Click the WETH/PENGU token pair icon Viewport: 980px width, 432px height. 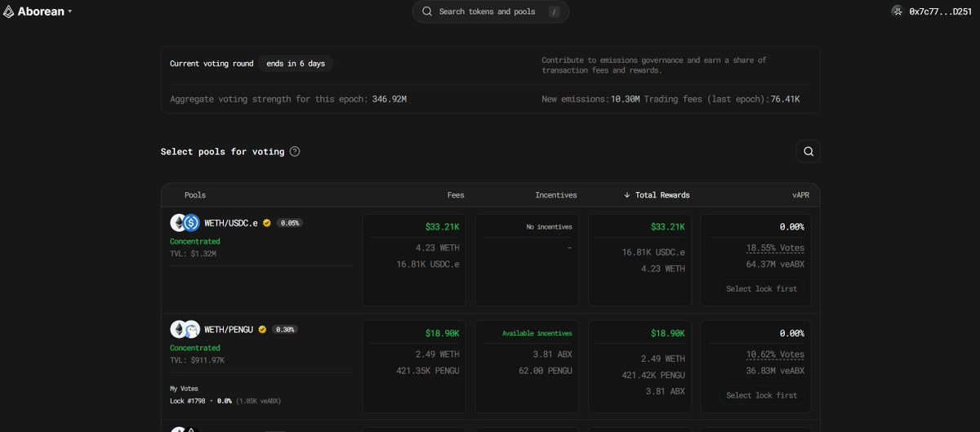coord(185,329)
